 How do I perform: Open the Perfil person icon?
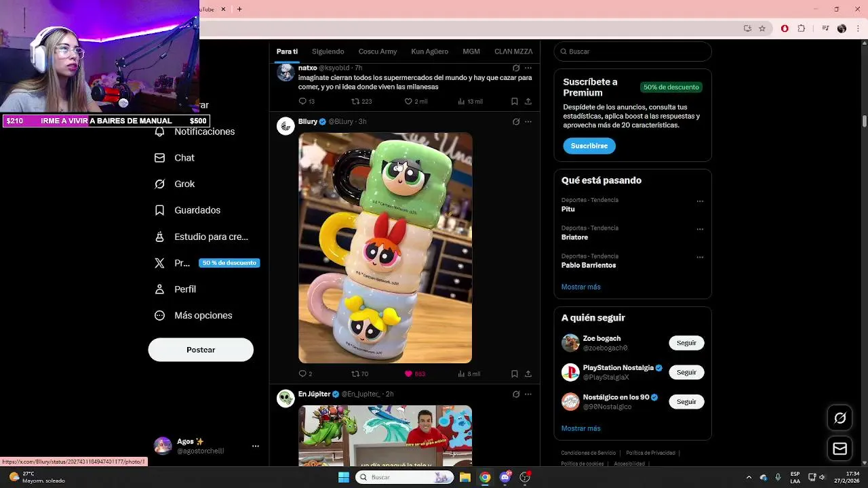159,289
